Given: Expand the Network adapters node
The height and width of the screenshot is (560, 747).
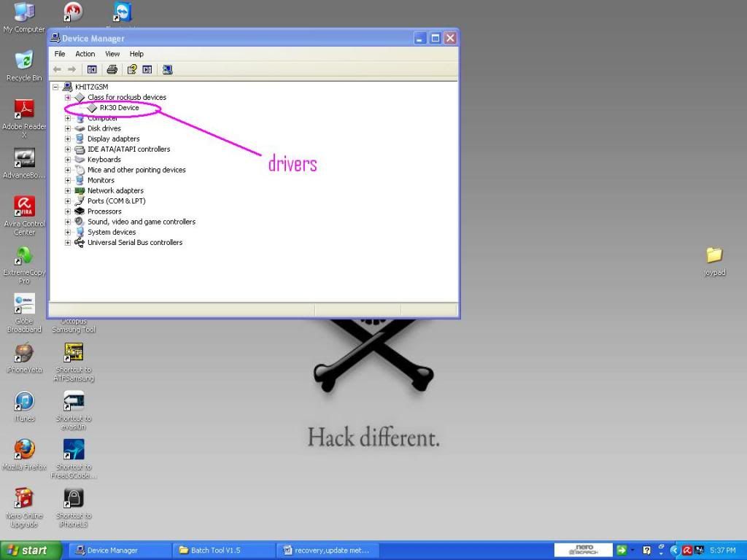Looking at the screenshot, I should coord(68,191).
